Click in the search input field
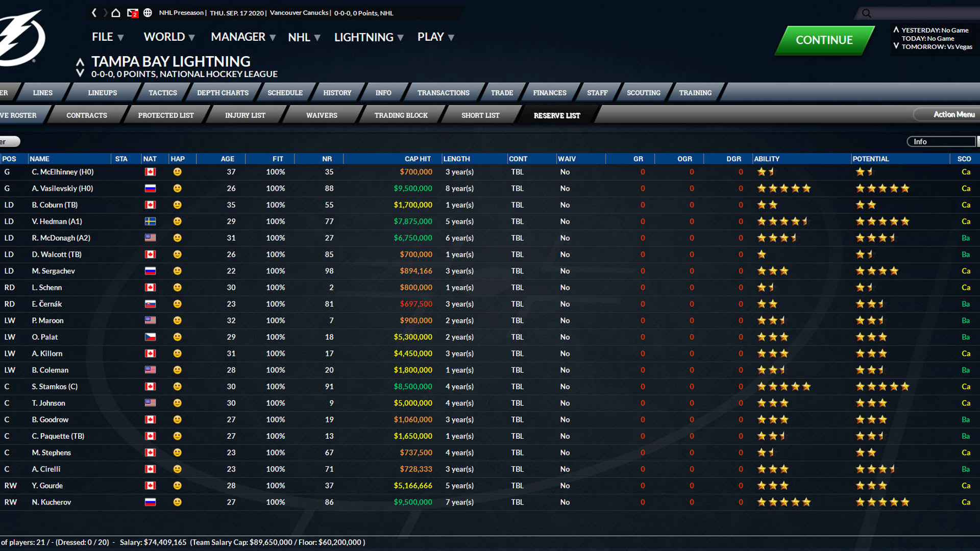Screen dimensions: 980x551 (x=924, y=13)
